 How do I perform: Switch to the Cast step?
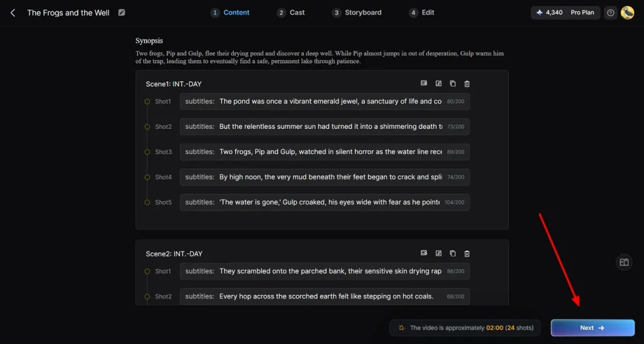click(x=291, y=13)
